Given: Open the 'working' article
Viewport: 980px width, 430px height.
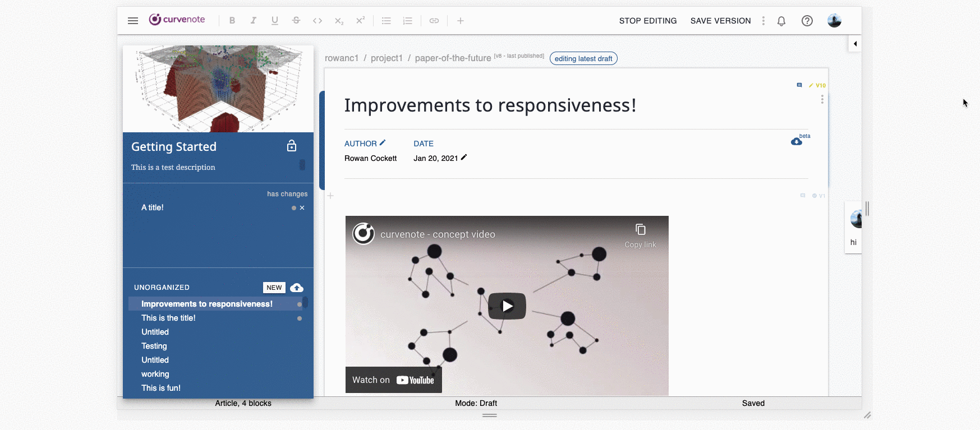Looking at the screenshot, I should click(155, 374).
